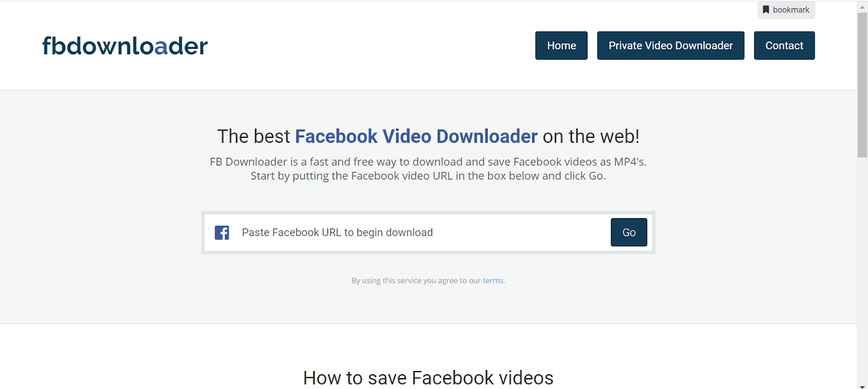Screen dimensions: 868x389
Task: Go to the Contact page
Action: pos(784,46)
